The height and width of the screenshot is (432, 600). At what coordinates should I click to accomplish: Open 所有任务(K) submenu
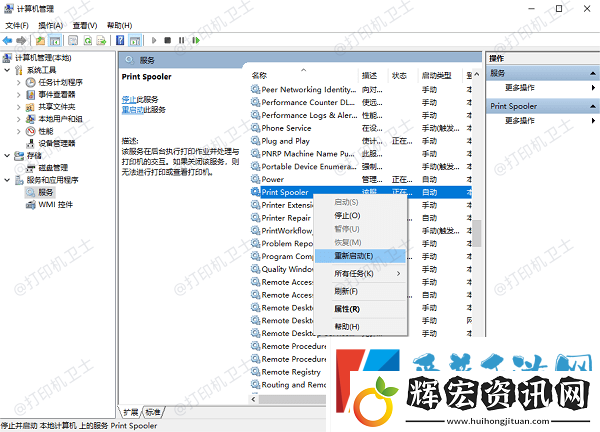360,273
